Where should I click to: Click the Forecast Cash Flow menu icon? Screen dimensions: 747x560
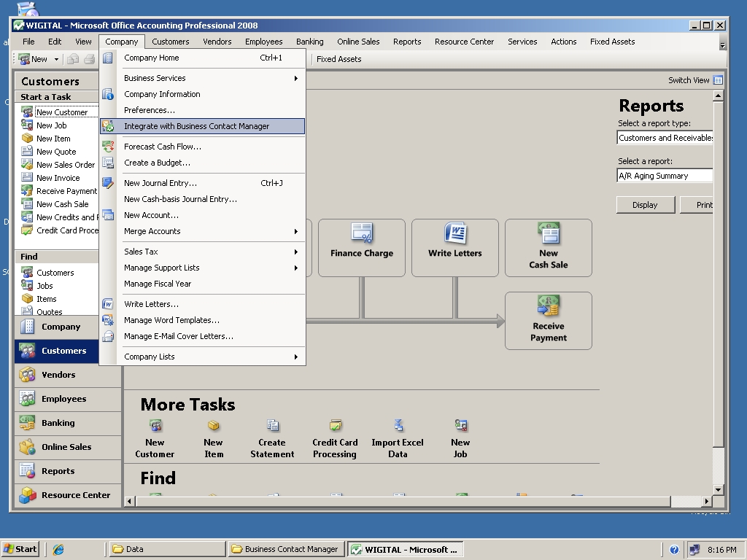[108, 146]
